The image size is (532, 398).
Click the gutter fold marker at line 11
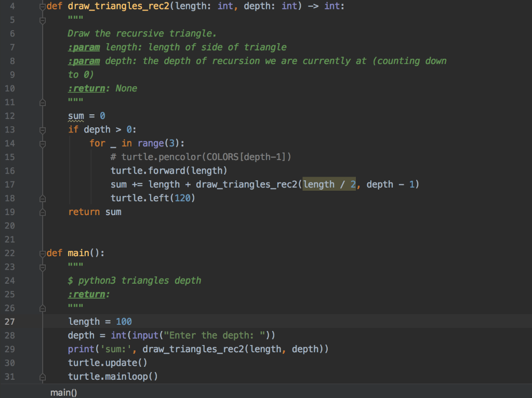point(43,102)
